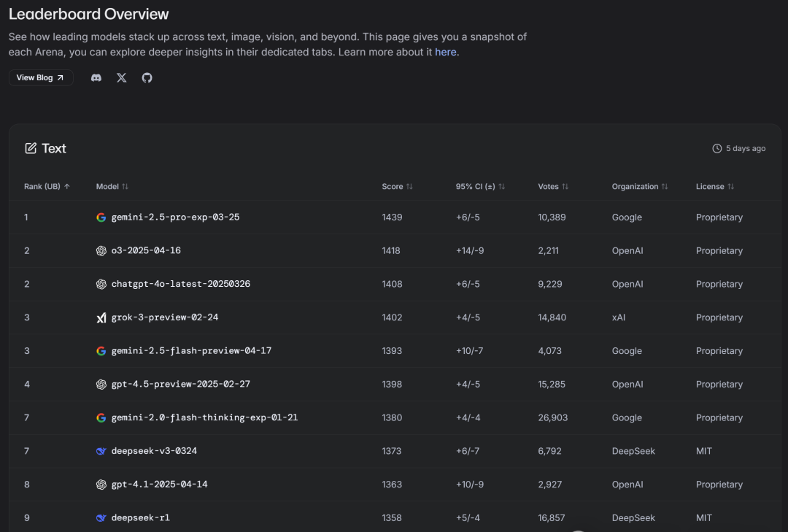Click the confidence interval +14/-9
788x532 pixels.
[470, 250]
